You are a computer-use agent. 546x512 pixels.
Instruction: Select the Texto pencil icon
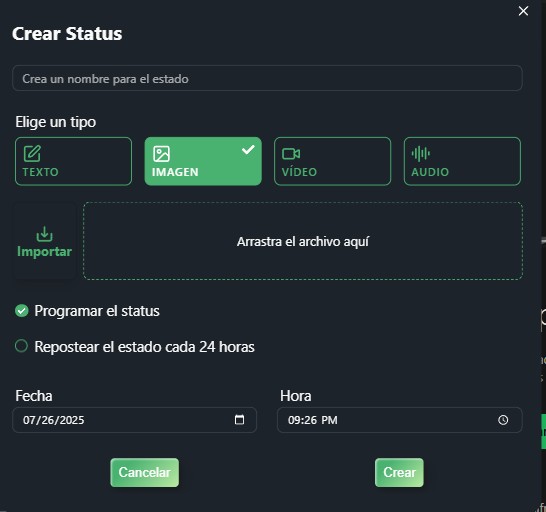pyautogui.click(x=32, y=154)
